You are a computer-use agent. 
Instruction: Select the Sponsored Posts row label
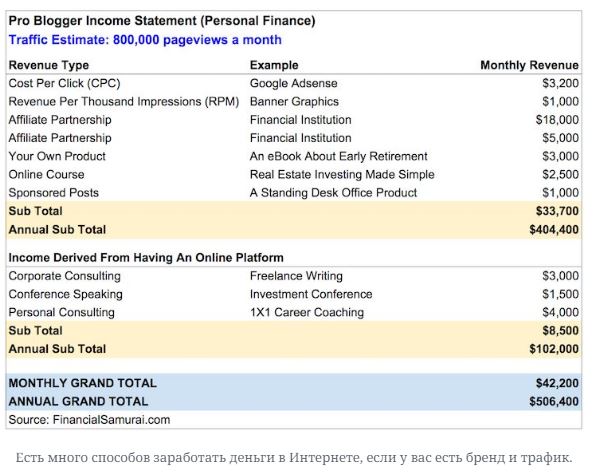[x=54, y=193]
